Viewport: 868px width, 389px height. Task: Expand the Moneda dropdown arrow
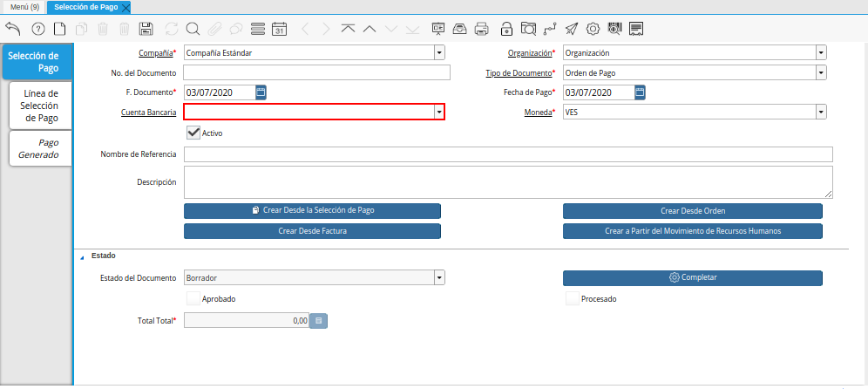click(x=821, y=112)
